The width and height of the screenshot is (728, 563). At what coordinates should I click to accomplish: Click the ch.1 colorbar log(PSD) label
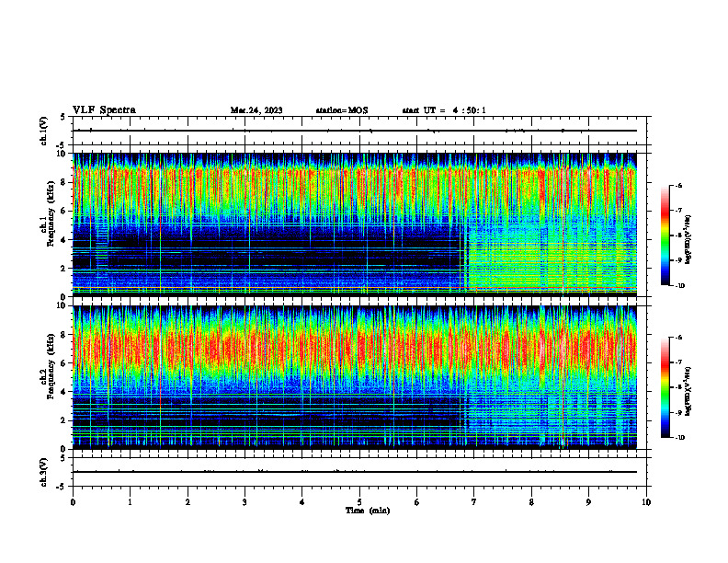pos(688,240)
